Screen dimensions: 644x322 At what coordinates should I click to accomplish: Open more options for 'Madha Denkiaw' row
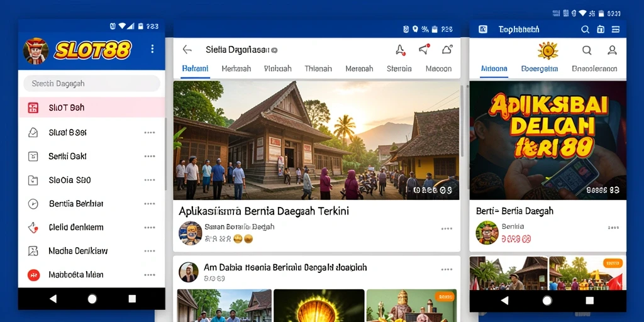coord(150,251)
